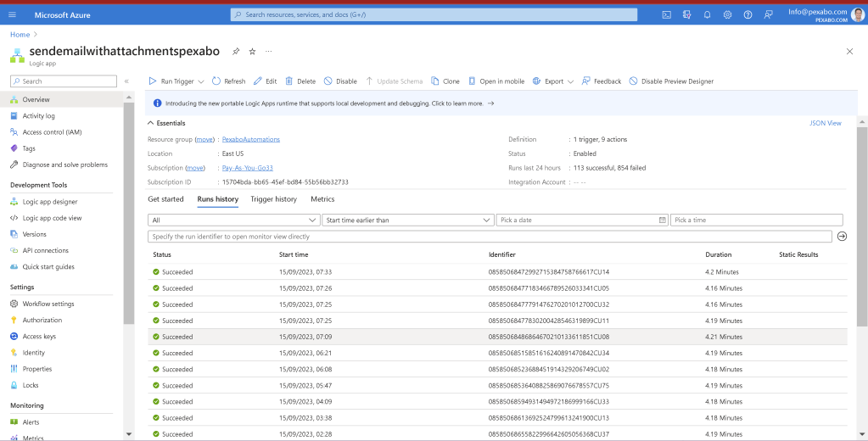The height and width of the screenshot is (441, 868).
Task: Go to the Home breadcrumb
Action: 20,34
